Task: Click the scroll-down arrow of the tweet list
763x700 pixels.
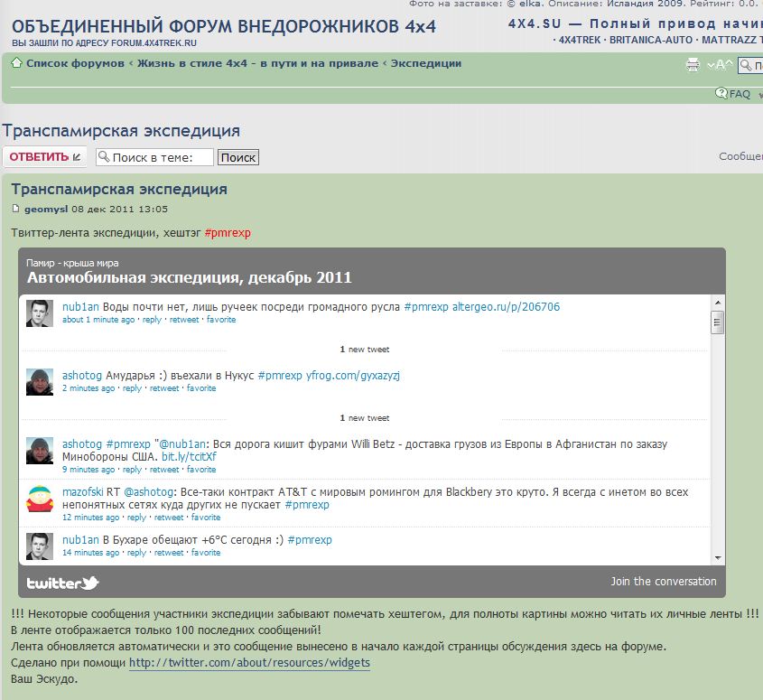Action: coord(718,557)
